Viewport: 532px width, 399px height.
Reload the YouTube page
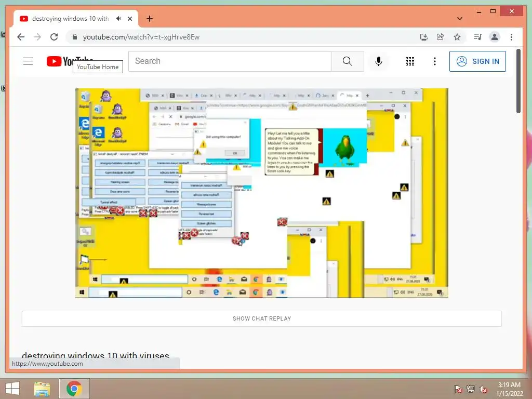tap(54, 37)
